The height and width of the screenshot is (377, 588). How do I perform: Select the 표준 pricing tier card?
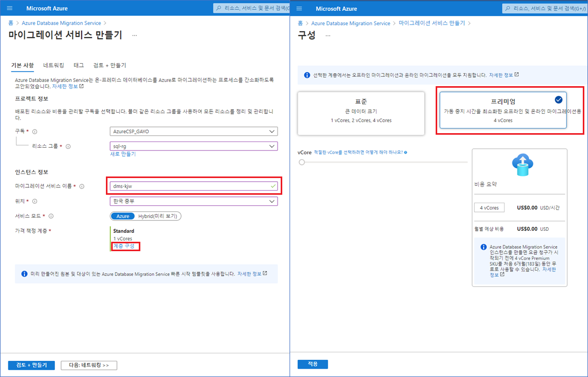(361, 113)
